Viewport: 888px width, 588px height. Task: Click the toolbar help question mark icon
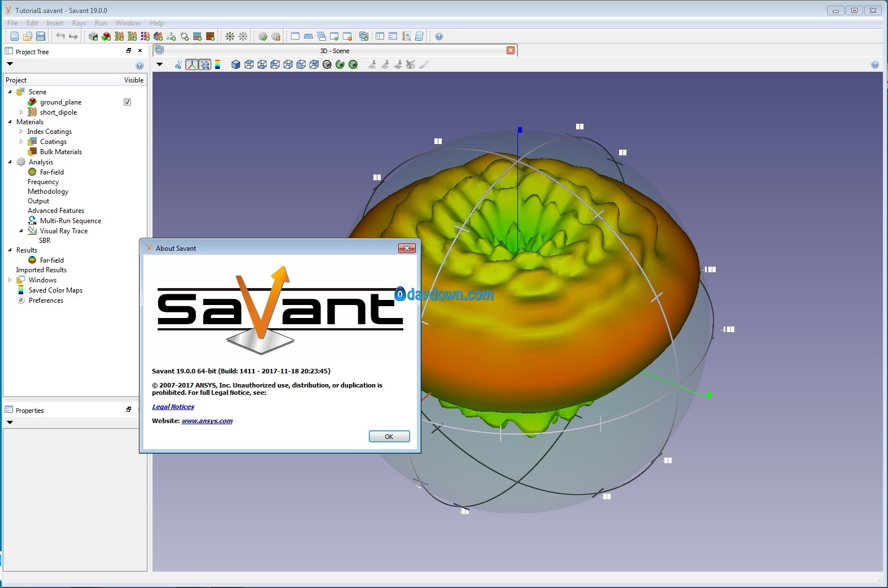click(x=439, y=36)
